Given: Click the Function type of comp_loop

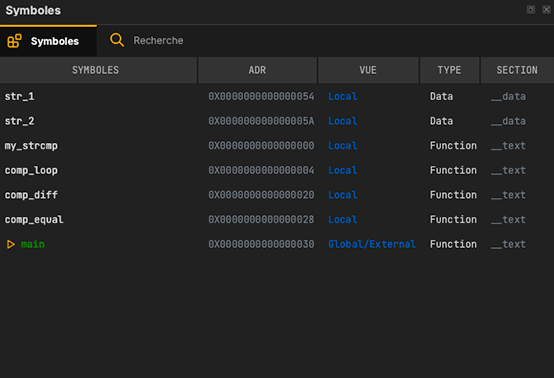Looking at the screenshot, I should tap(453, 171).
